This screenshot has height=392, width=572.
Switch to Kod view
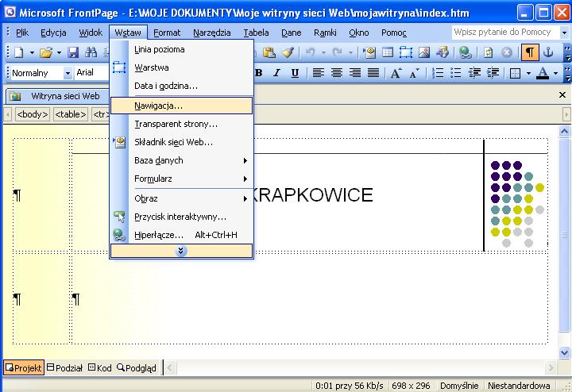[100, 368]
